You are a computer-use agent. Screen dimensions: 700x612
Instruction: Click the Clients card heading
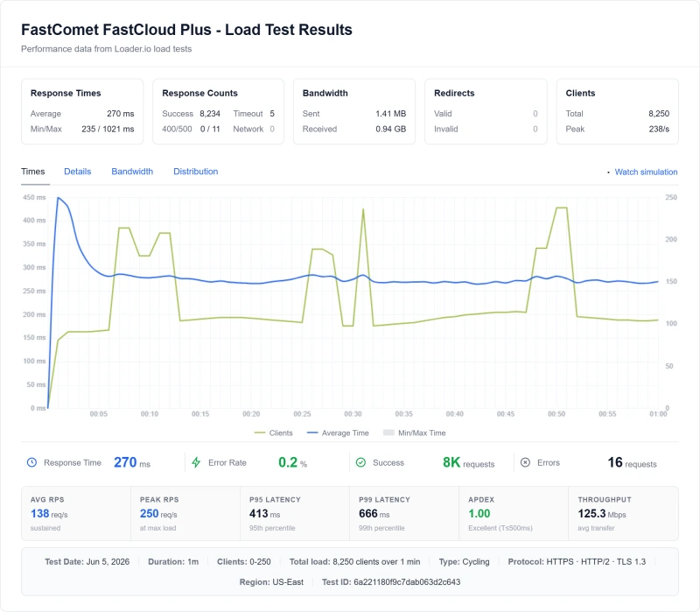pyautogui.click(x=580, y=93)
